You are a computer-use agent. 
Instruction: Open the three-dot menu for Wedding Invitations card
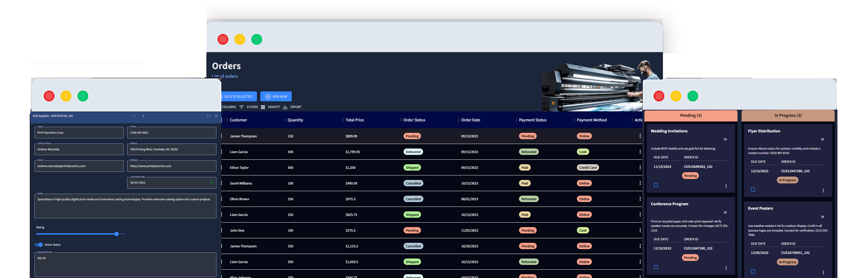726,186
